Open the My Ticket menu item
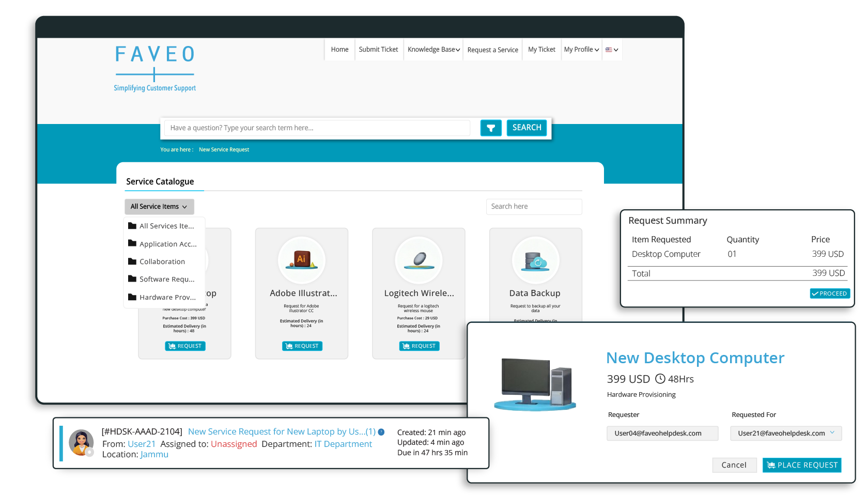 click(x=541, y=50)
